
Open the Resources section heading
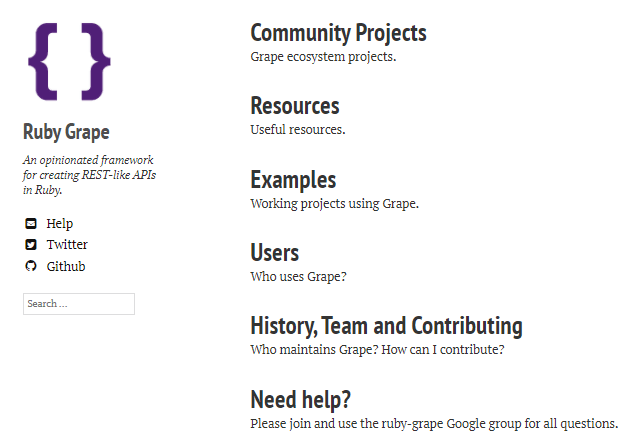point(295,106)
